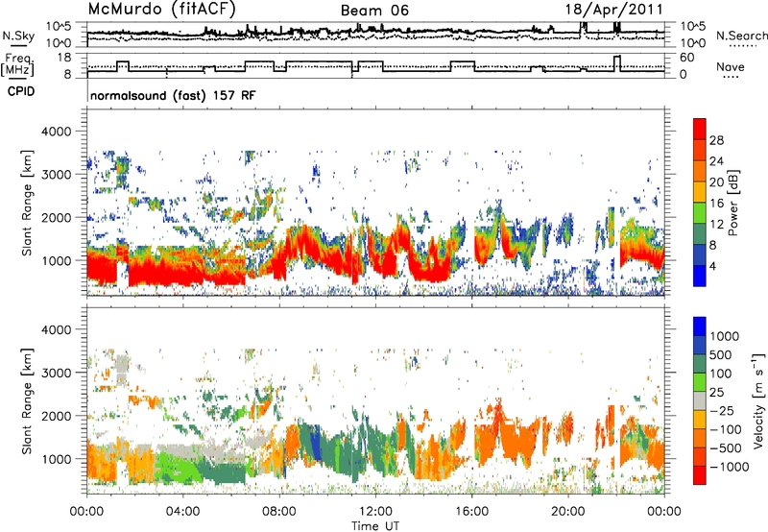
Task: Click the '60' Nave axis tick
Action: point(687,58)
